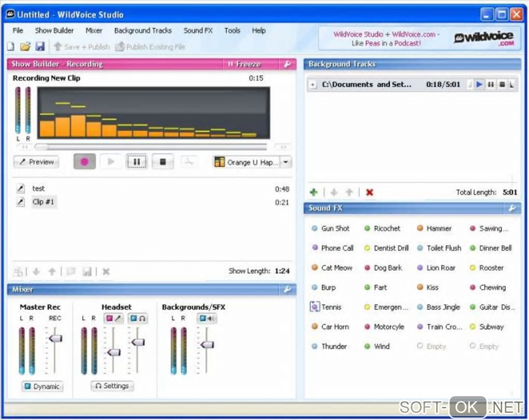Click the first Empty sound slot
This screenshot has height=420, width=529.
point(431,346)
